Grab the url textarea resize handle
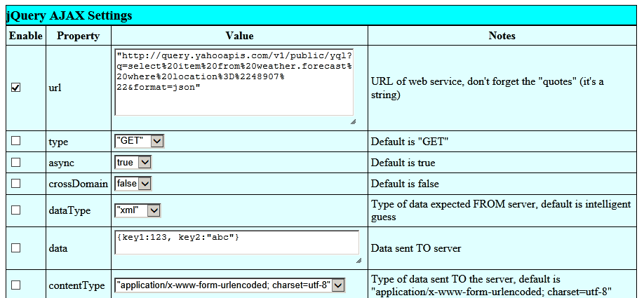 [x=353, y=121]
